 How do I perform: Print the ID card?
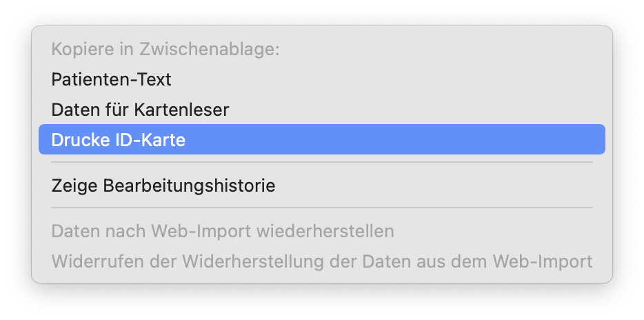coord(118,139)
